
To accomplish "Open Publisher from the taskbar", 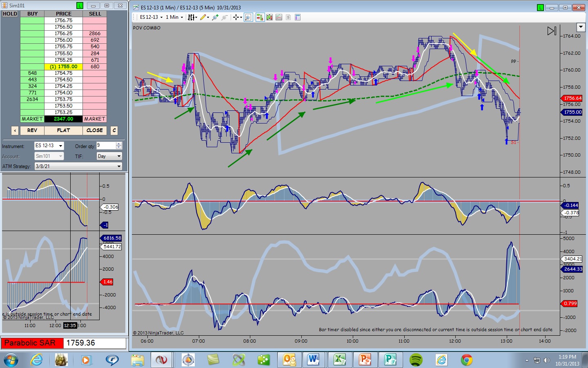I will 390,360.
